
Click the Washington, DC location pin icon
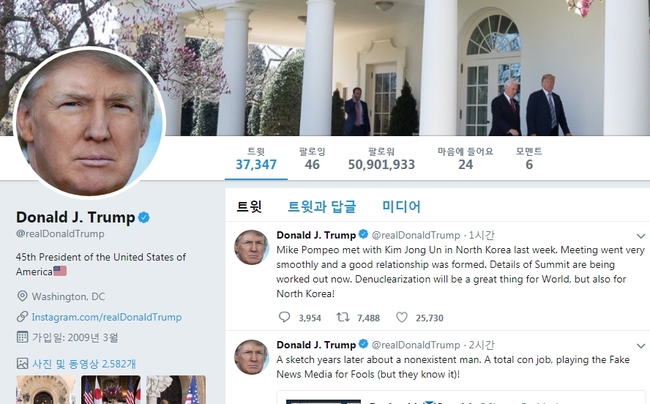[x=22, y=296]
